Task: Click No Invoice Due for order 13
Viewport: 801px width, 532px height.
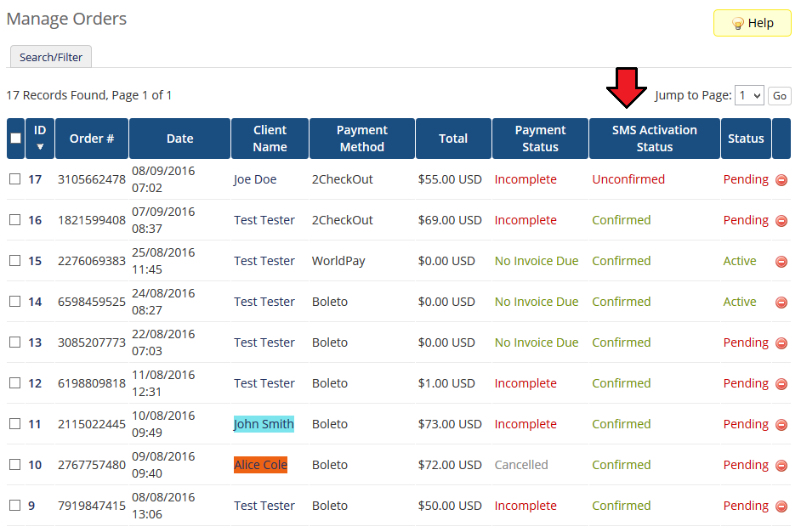Action: pos(537,342)
